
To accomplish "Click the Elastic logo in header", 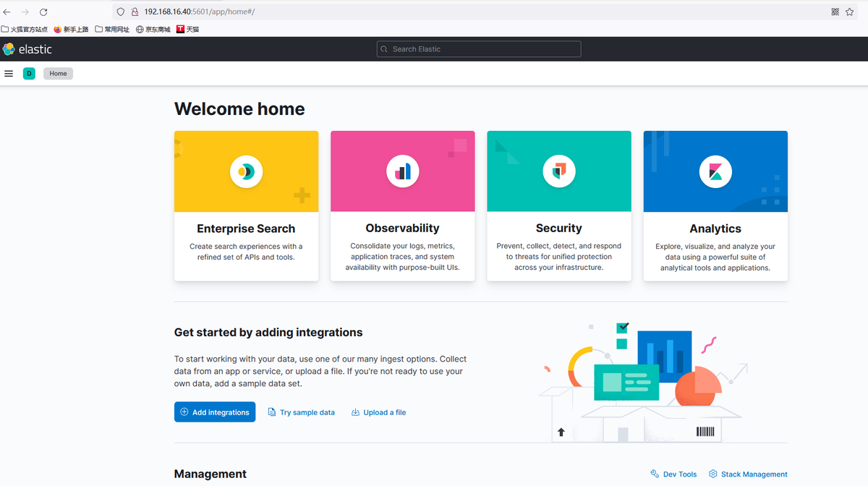I will (27, 49).
